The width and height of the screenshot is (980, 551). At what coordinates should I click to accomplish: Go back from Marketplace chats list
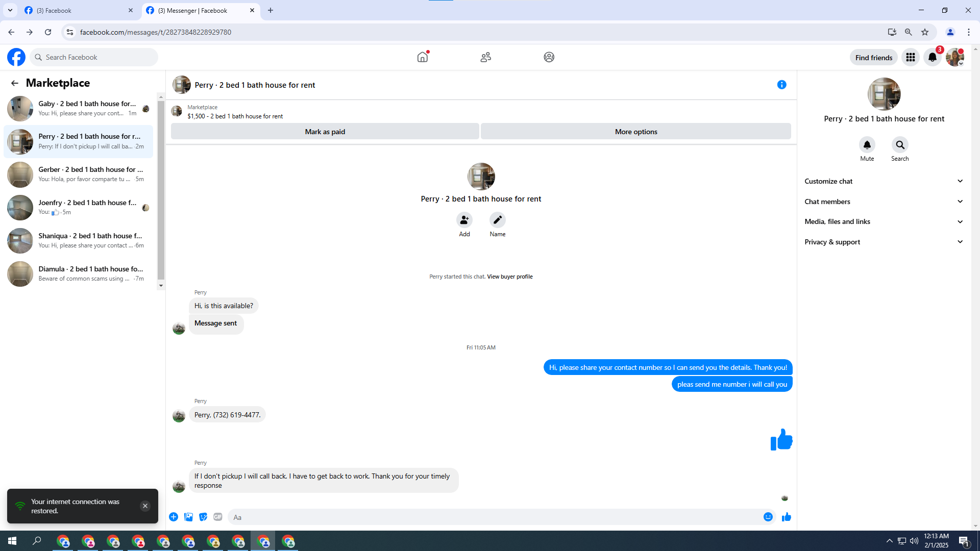pos(15,83)
